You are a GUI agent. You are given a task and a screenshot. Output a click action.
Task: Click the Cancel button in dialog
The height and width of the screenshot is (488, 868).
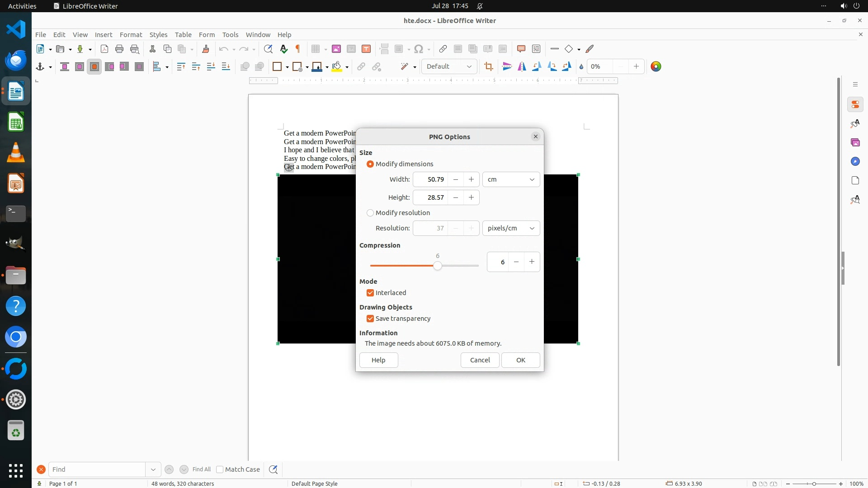480,360
